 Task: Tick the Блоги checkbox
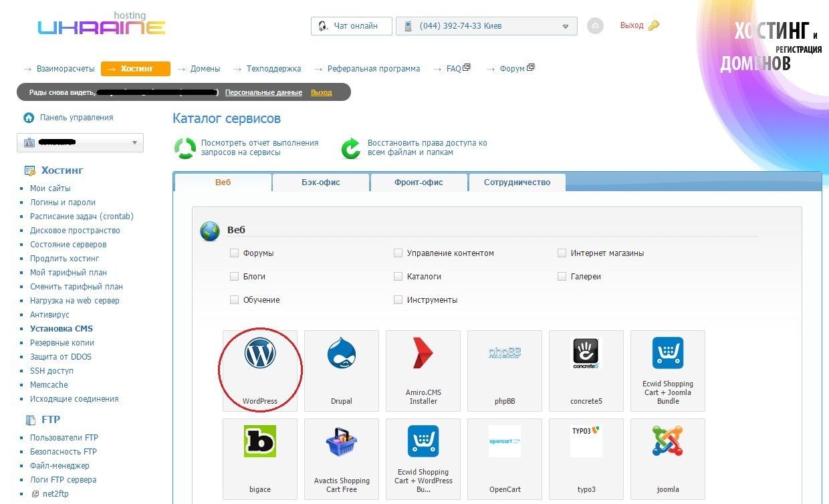[234, 276]
